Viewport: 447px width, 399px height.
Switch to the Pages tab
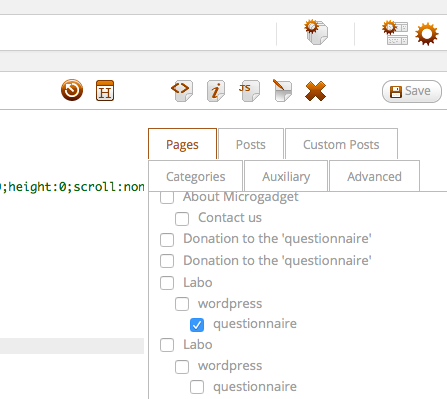(x=182, y=144)
